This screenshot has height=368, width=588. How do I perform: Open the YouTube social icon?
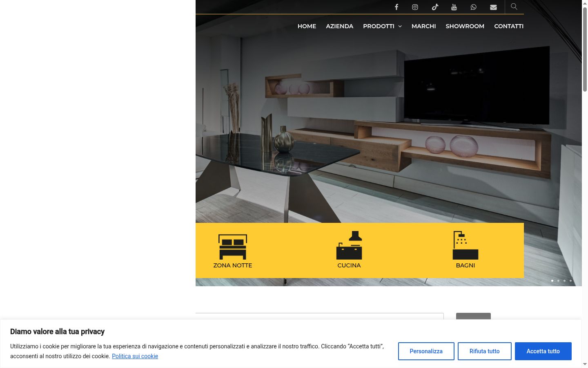click(x=454, y=7)
